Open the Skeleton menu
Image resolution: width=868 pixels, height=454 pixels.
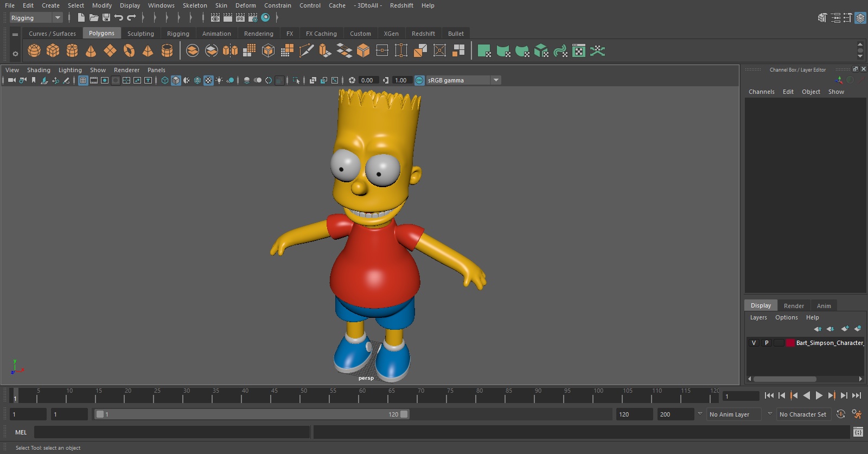click(195, 5)
